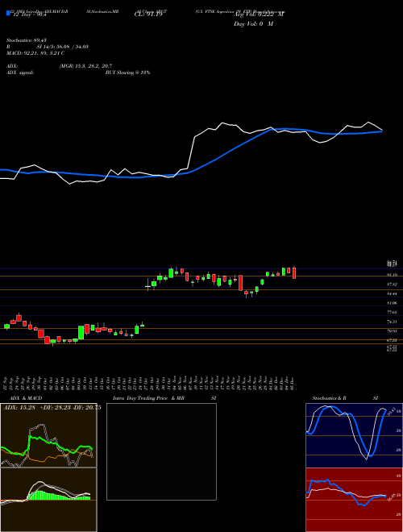Click the 'BUY Slowing @ 13%' signal text
This screenshot has height=532, width=403.
128,73
